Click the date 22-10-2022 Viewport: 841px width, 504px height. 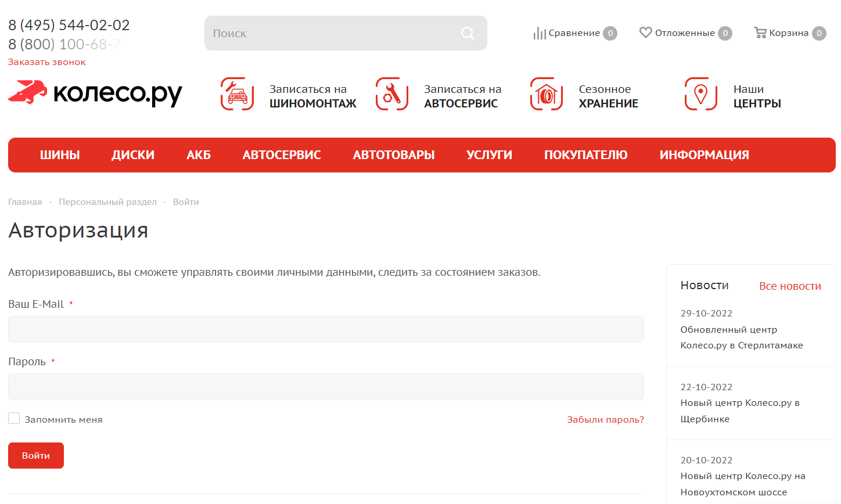click(x=706, y=387)
